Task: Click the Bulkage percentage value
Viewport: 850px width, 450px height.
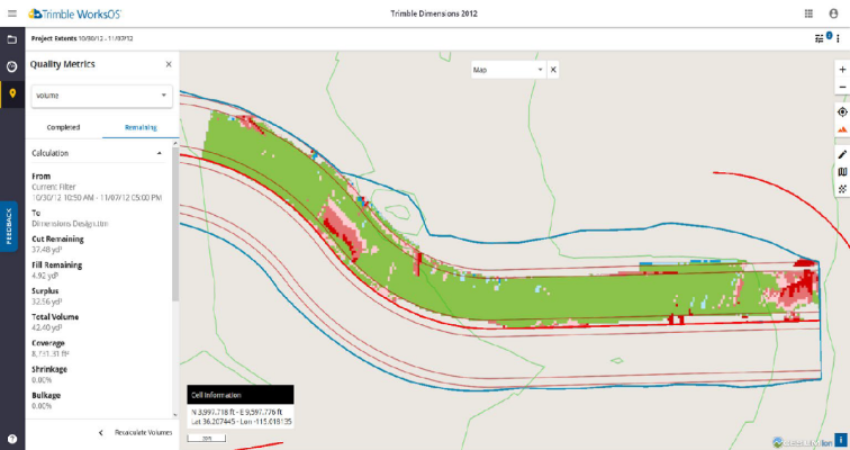Action: 42,406
